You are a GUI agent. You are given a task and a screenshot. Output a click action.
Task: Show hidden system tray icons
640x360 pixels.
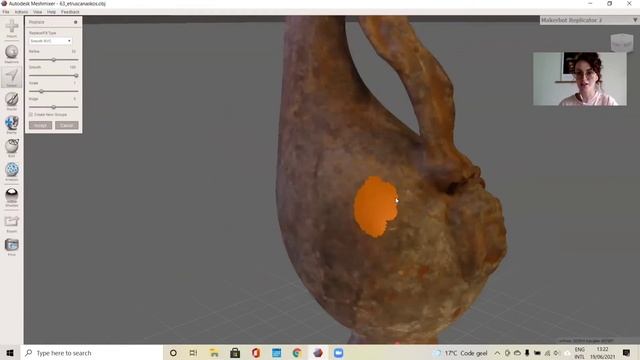pyautogui.click(x=497, y=353)
